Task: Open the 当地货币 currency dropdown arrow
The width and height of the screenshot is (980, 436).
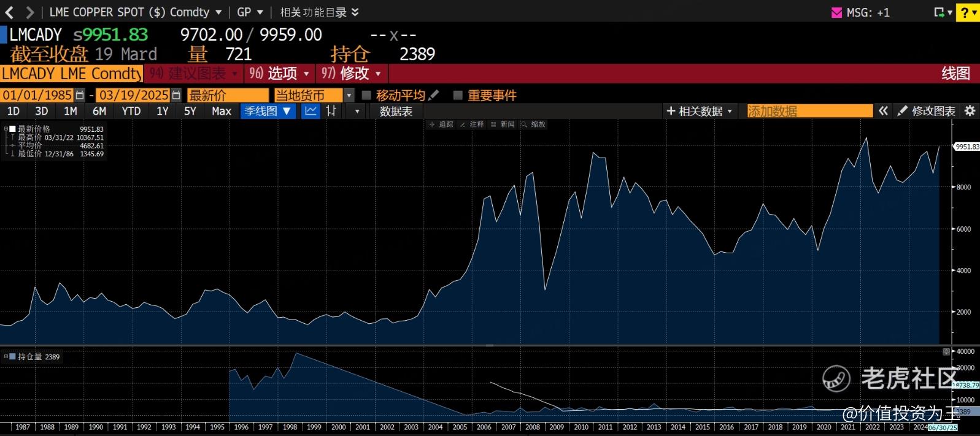Action: [x=349, y=95]
